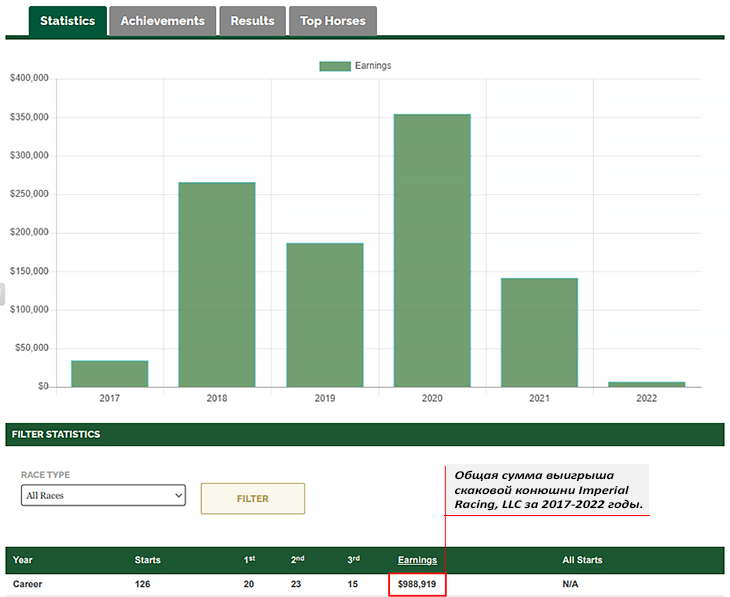Click the All Starts column header
The image size is (730, 597).
[x=582, y=560]
